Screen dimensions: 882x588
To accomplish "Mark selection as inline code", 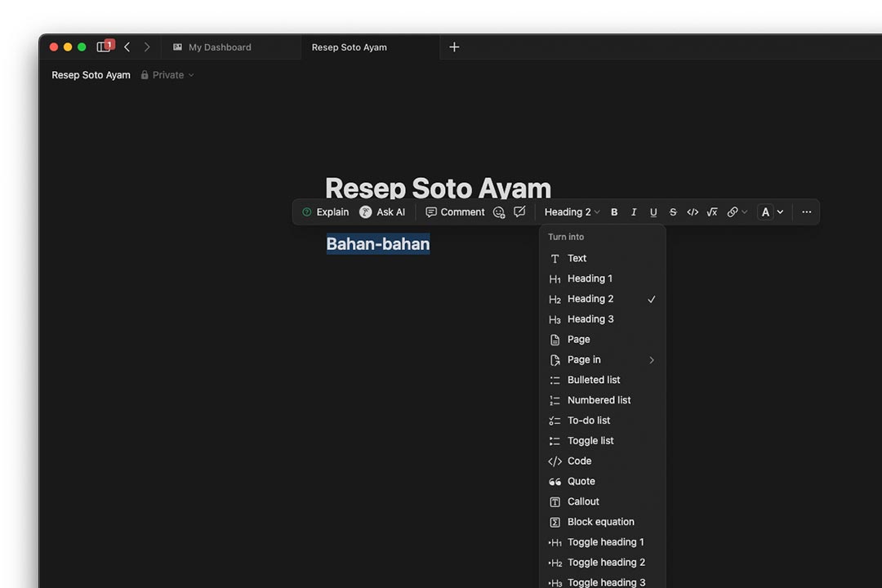I will pyautogui.click(x=693, y=212).
